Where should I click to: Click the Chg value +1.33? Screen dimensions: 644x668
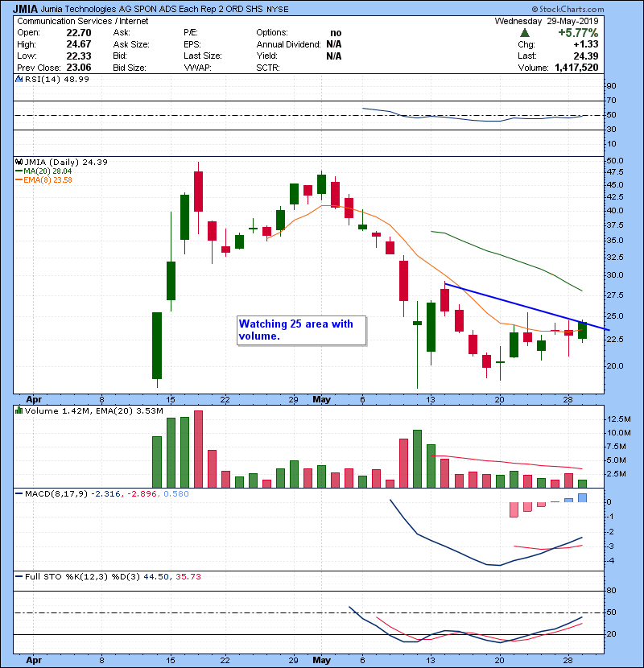(x=585, y=44)
